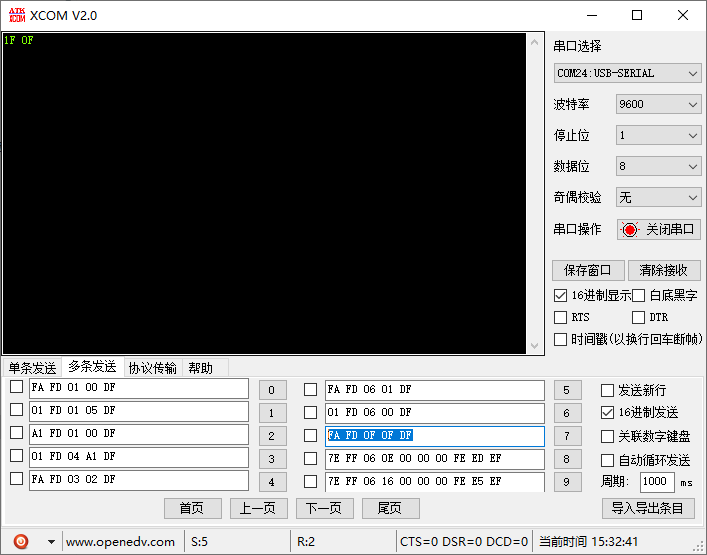The image size is (707, 555).
Task: Enable the 发送新行 checkbox
Action: [607, 390]
